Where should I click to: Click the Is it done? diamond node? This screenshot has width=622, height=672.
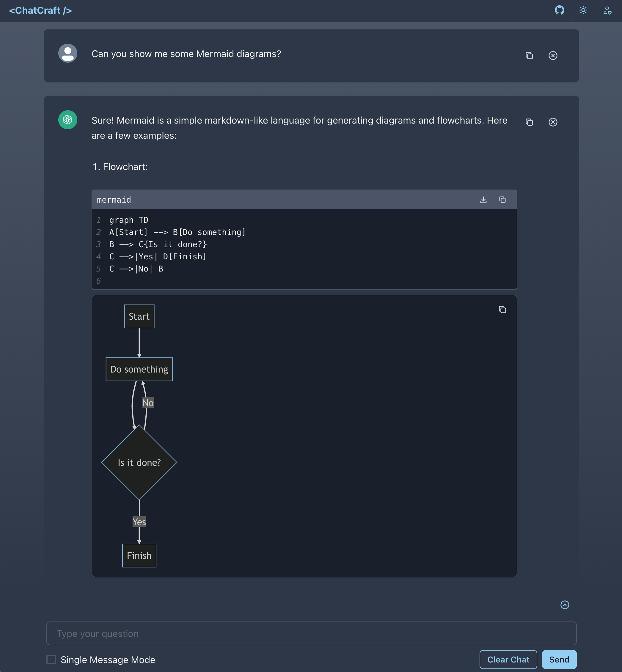click(139, 463)
